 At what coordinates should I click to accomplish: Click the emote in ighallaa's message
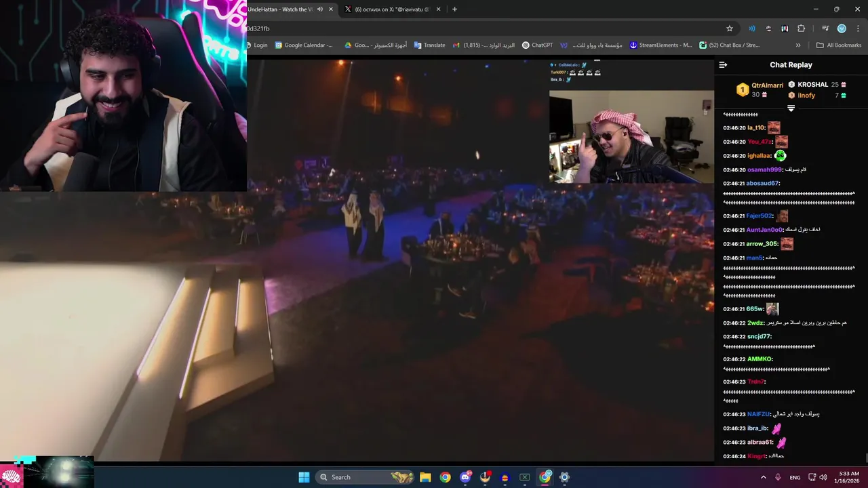[x=781, y=156]
